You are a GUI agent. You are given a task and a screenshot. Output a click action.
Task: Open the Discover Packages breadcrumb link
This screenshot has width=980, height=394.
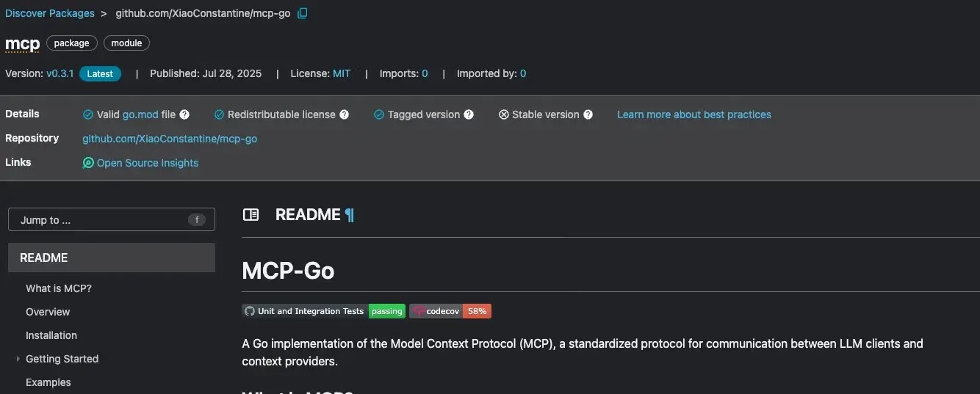[50, 13]
